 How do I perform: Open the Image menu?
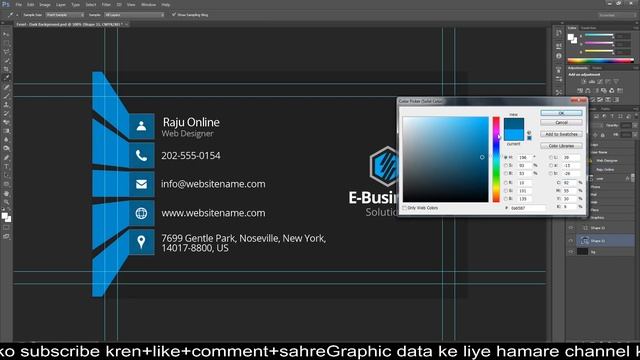click(45, 5)
